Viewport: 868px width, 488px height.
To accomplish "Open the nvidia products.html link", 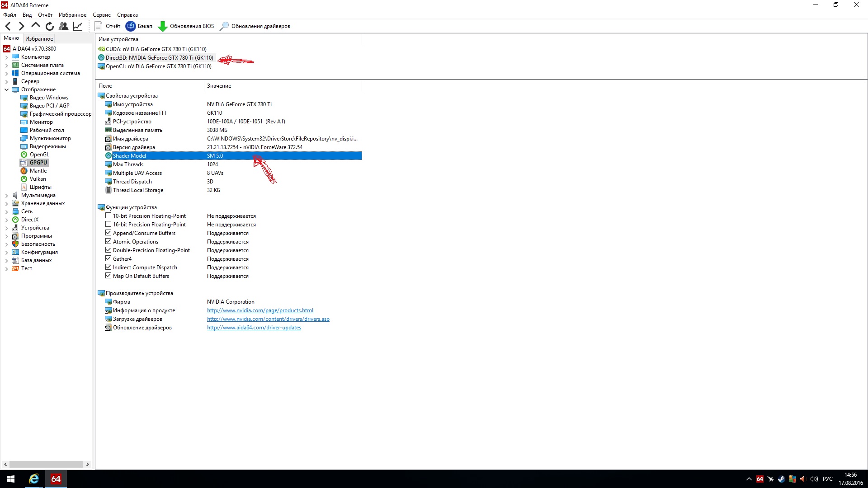I will 260,310.
